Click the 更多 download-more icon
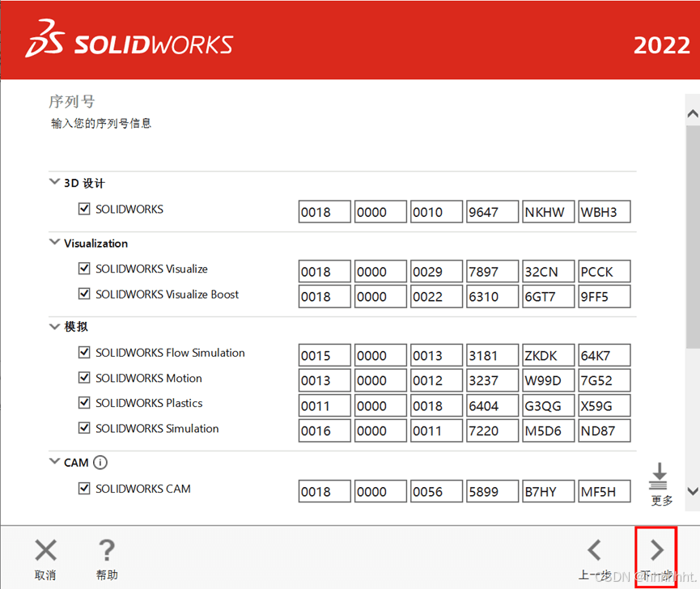This screenshot has height=589, width=700. pos(659,477)
